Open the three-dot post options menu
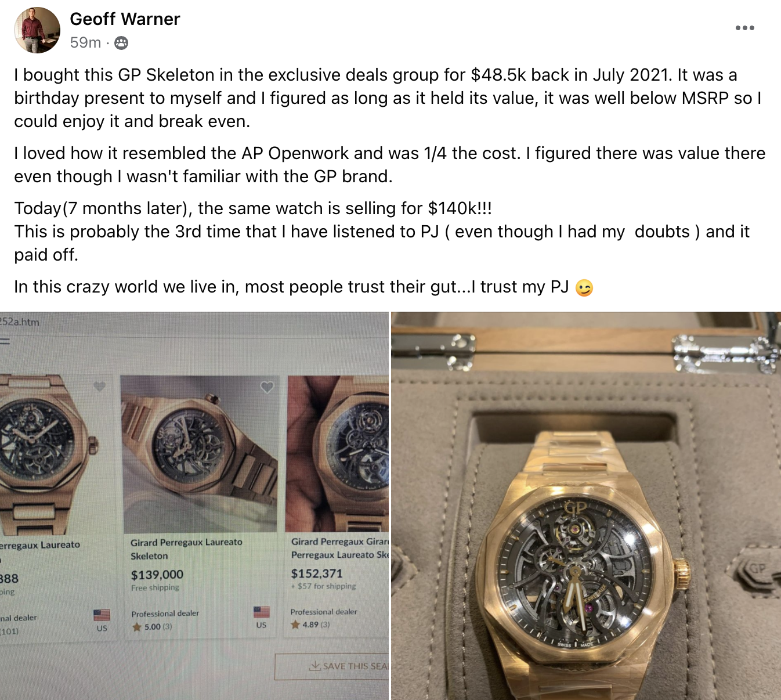Viewport: 781px width, 700px height. click(x=744, y=28)
